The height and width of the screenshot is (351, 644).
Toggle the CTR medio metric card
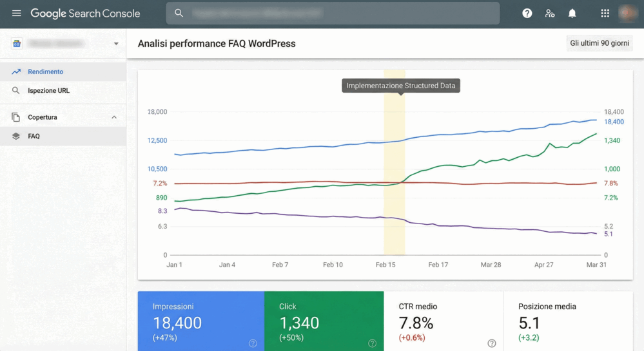443,321
